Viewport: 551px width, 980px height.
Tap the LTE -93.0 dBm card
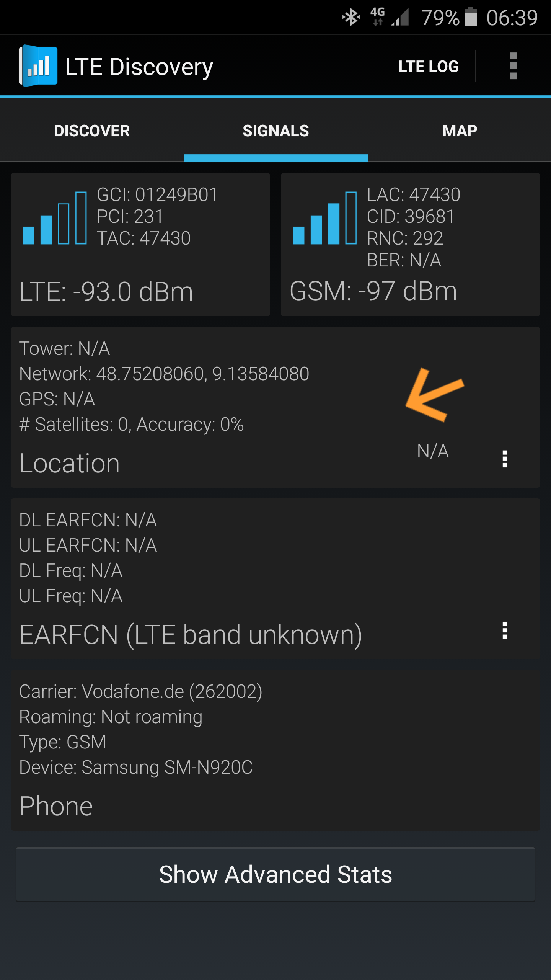(140, 245)
